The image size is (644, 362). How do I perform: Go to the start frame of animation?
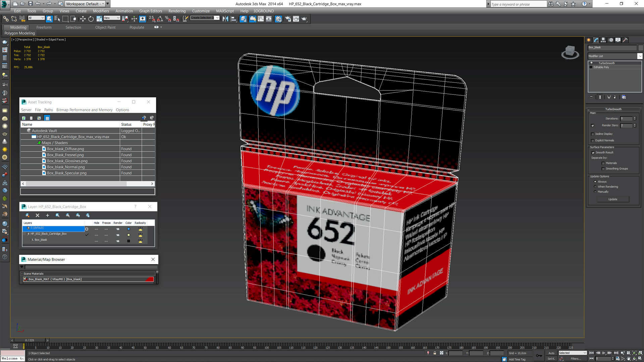point(592,353)
